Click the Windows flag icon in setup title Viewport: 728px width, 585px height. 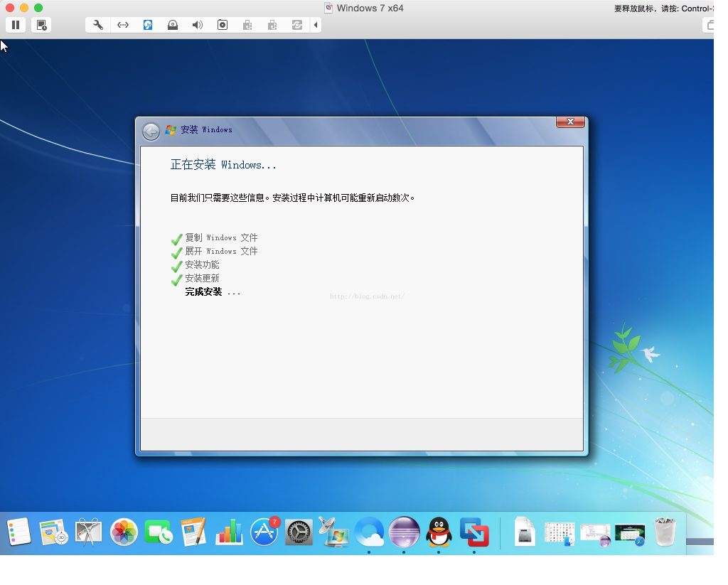pyautogui.click(x=171, y=130)
